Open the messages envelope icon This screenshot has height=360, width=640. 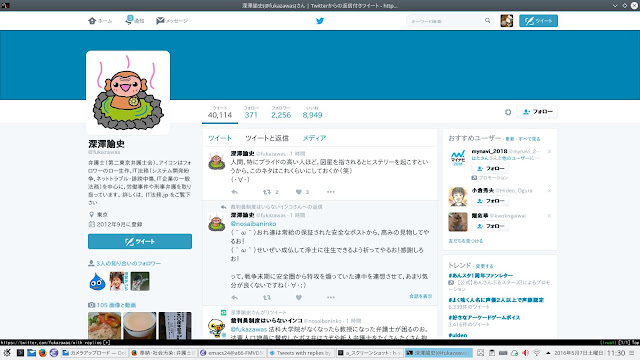coord(160,21)
